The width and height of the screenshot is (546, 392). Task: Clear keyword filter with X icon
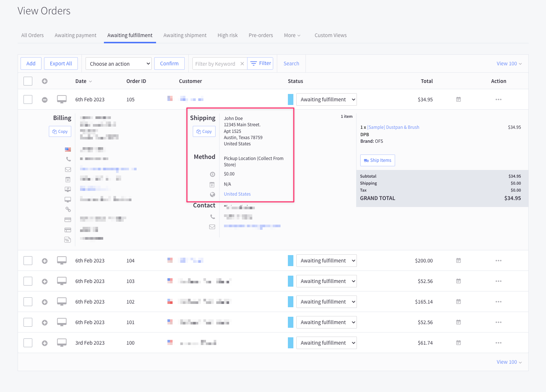(x=242, y=64)
